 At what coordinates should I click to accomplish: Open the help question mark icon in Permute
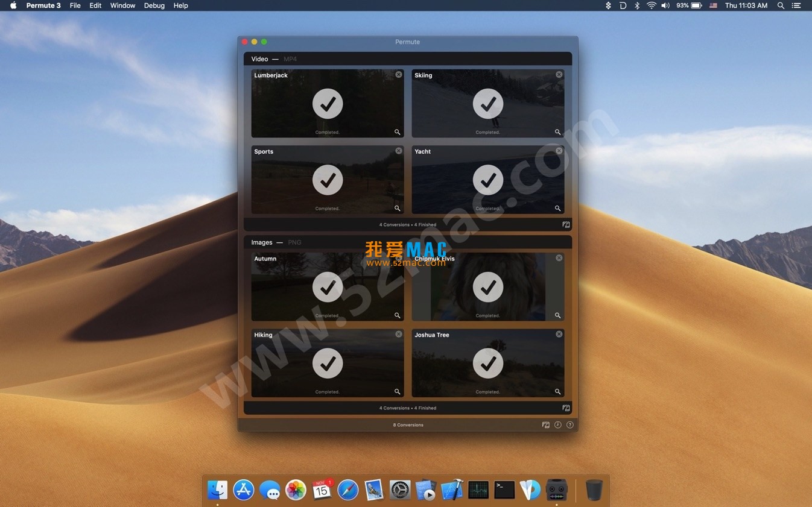click(569, 425)
